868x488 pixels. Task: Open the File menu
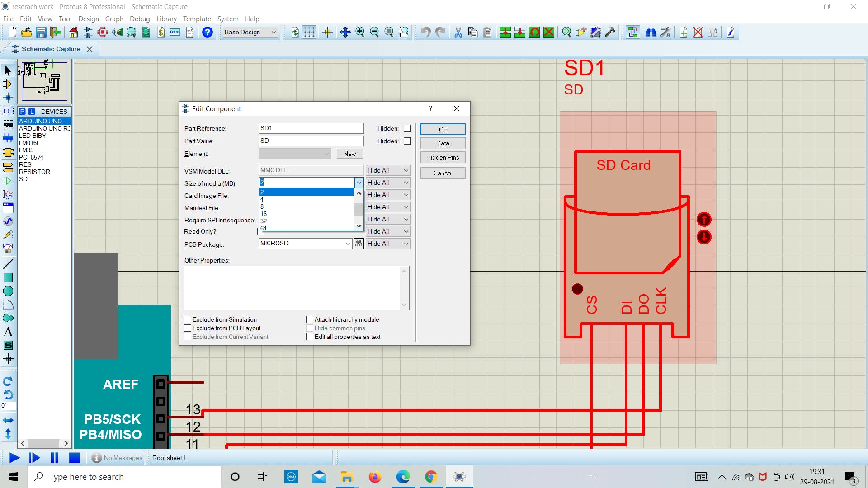coord(9,19)
